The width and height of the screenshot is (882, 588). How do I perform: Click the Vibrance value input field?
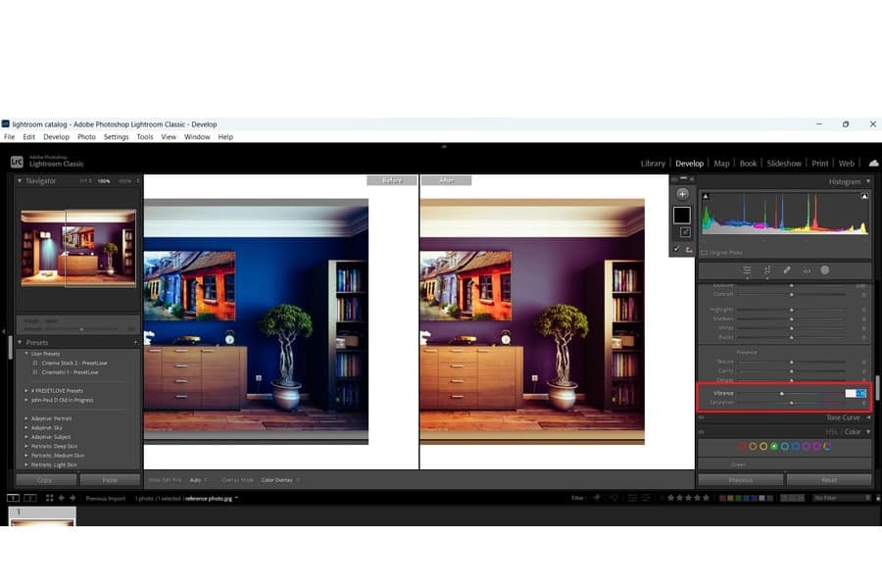(x=856, y=393)
